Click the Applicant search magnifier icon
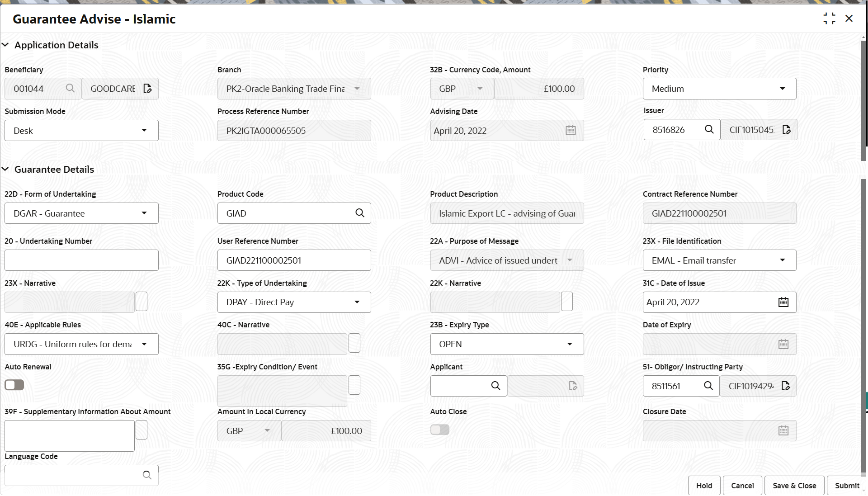 [x=495, y=386]
